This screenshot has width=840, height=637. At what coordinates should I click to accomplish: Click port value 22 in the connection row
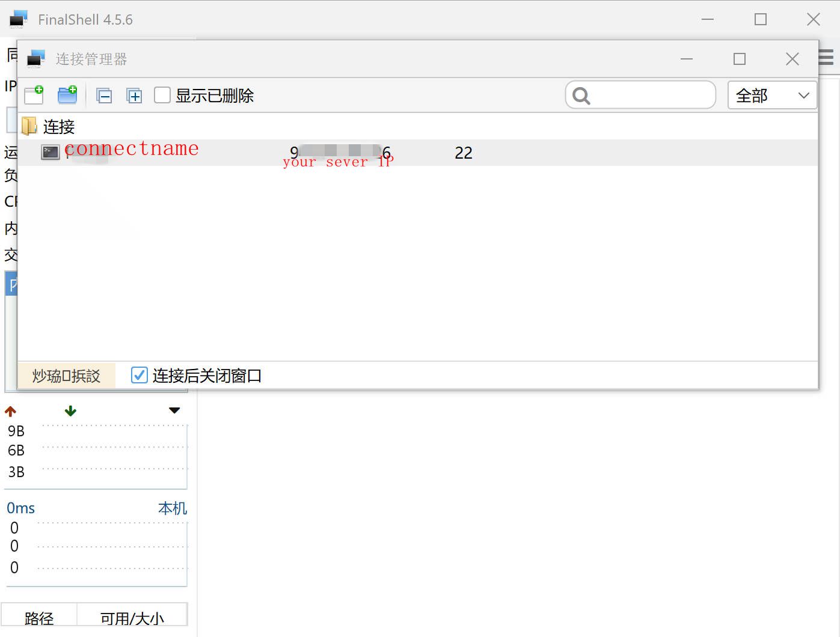[464, 153]
